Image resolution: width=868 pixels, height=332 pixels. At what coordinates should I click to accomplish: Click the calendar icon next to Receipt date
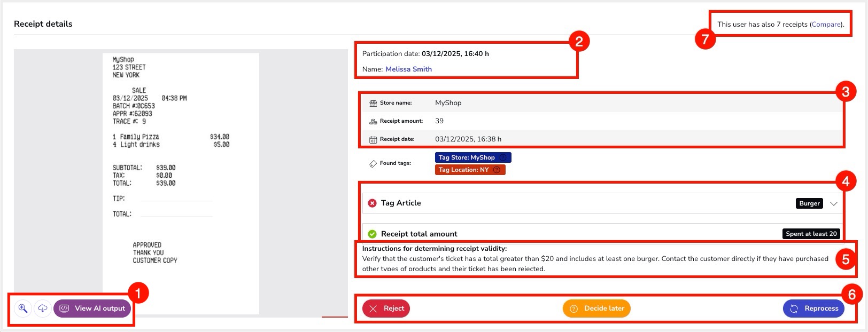[373, 139]
